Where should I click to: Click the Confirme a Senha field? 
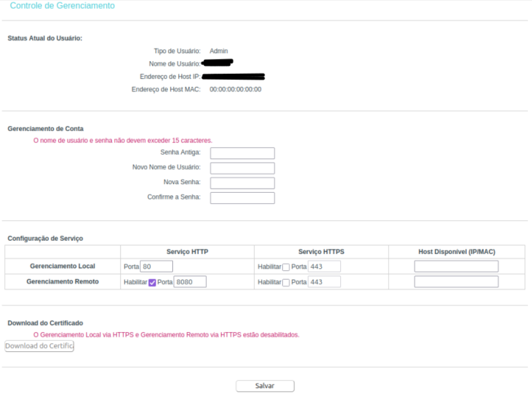coord(242,198)
